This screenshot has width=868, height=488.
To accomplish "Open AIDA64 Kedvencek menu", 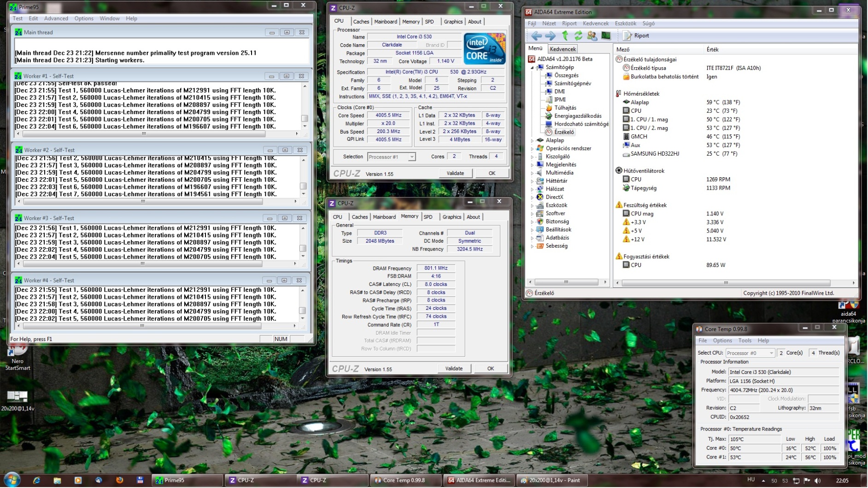I will [x=595, y=23].
